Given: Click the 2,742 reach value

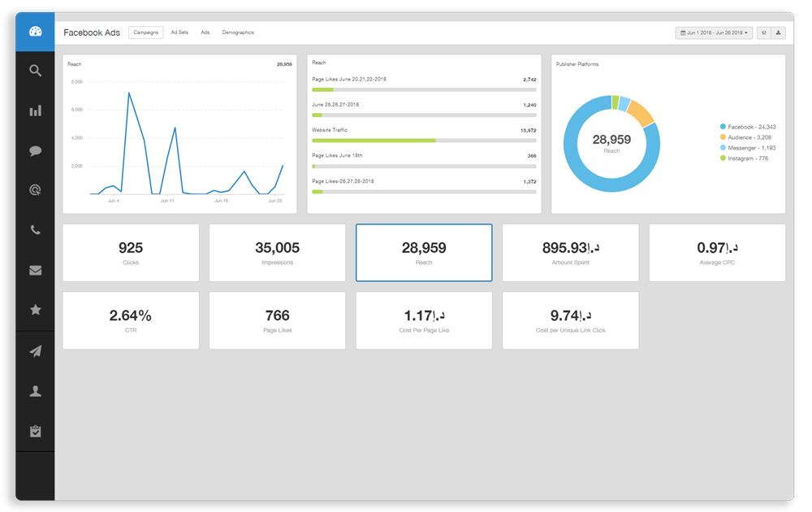Looking at the screenshot, I should (x=529, y=80).
